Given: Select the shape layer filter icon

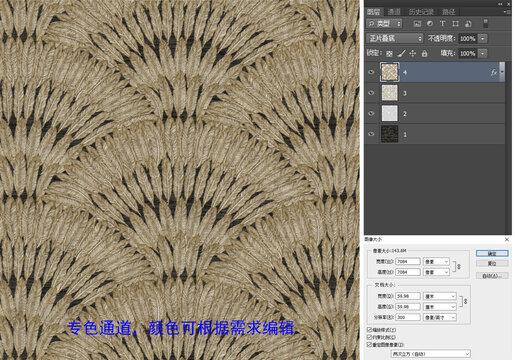Looking at the screenshot, I should click(455, 24).
